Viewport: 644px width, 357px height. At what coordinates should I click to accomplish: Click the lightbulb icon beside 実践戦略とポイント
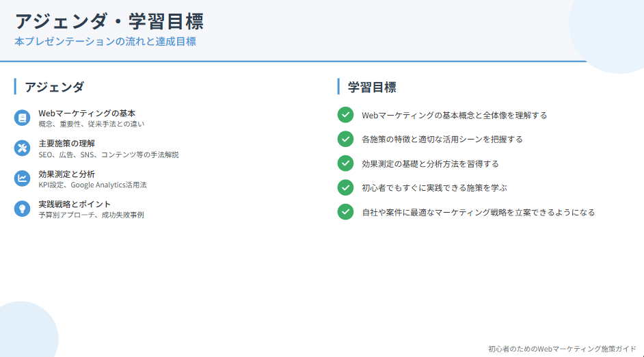[23, 209]
